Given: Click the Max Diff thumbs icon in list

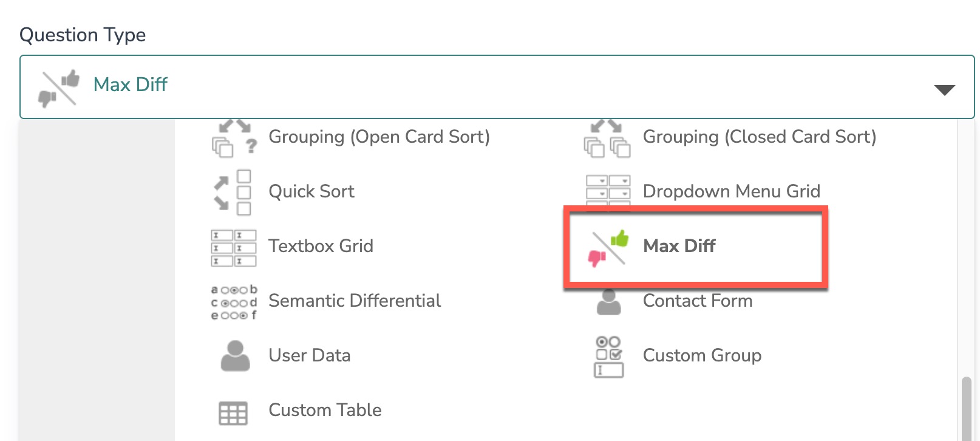Looking at the screenshot, I should pyautogui.click(x=608, y=247).
